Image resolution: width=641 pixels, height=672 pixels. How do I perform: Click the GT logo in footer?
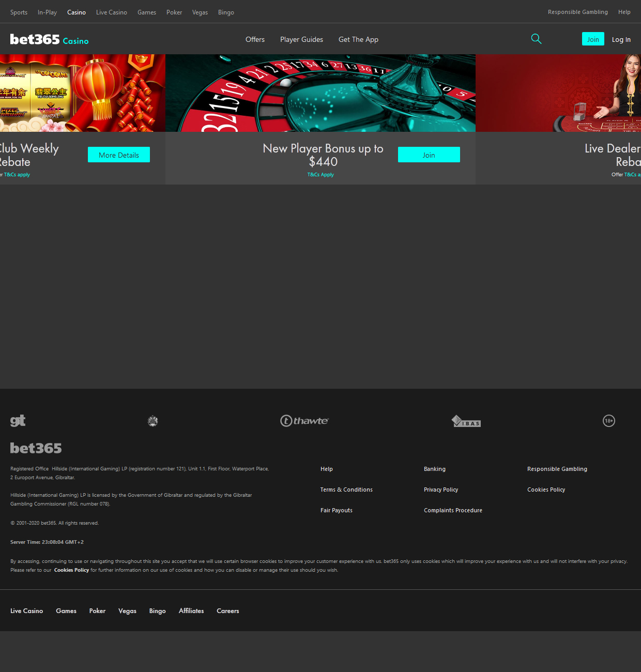[18, 421]
